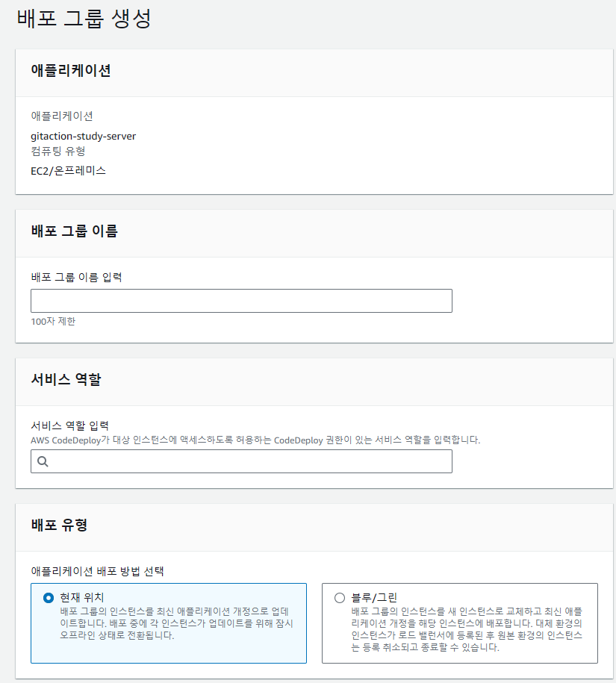Click the 배포 그룹 생성 page heading
Image resolution: width=616 pixels, height=683 pixels.
tap(84, 19)
